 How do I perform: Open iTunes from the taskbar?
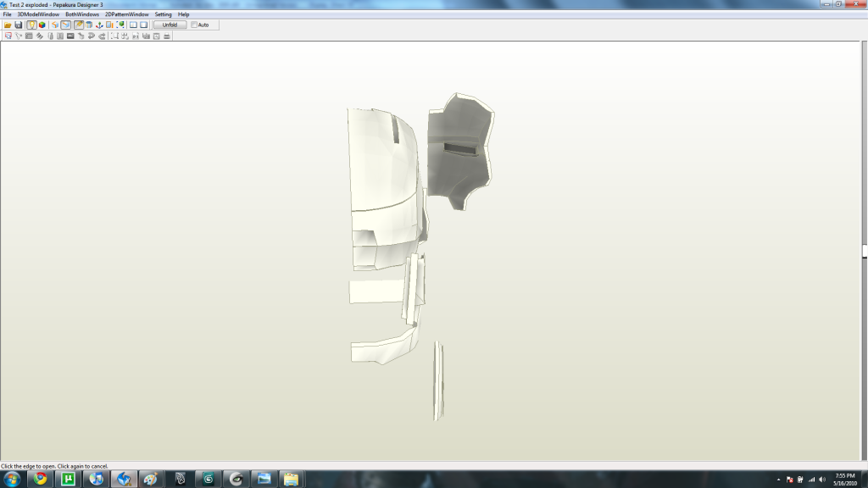[x=97, y=480]
